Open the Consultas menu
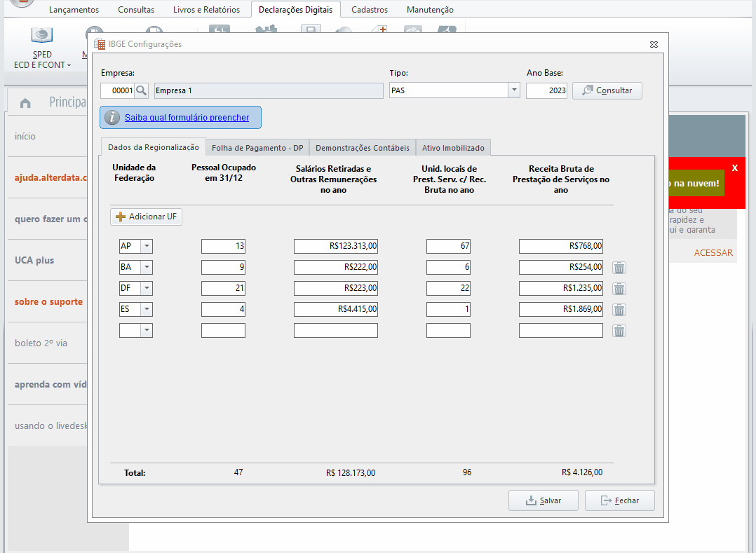Viewport: 756px width, 553px height. click(136, 10)
